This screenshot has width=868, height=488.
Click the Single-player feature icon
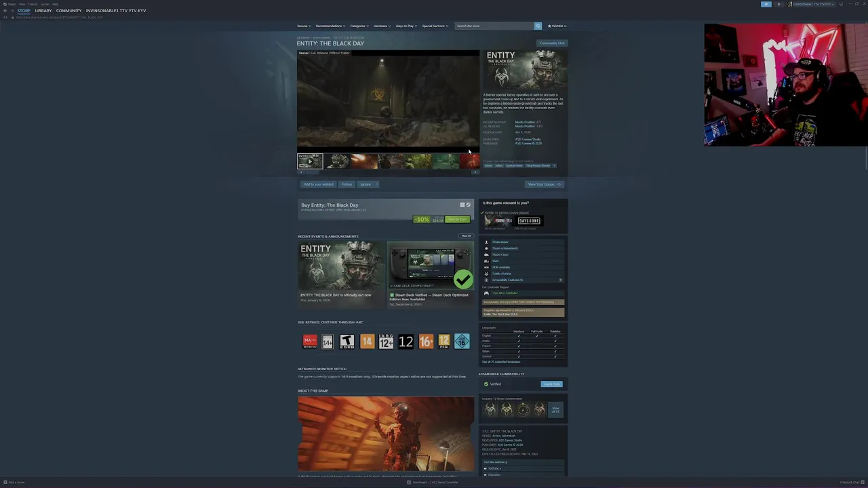(486, 242)
